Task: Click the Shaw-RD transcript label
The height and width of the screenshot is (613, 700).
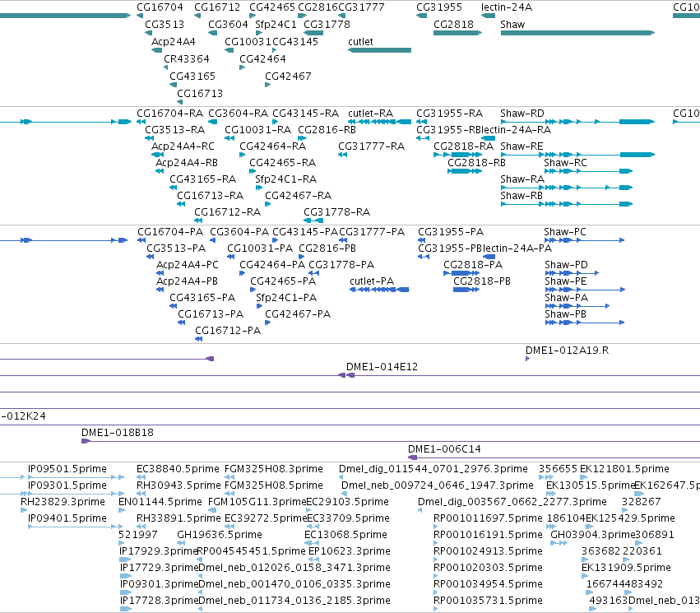Action: pyautogui.click(x=522, y=114)
